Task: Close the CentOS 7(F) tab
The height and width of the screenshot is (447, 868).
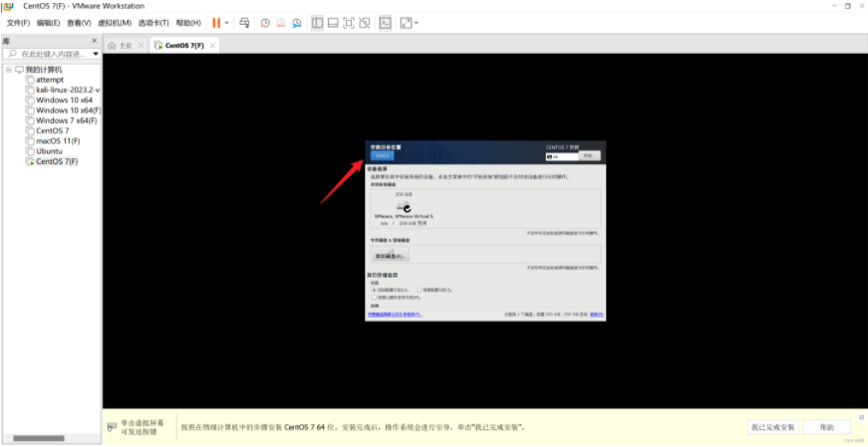Action: [x=212, y=46]
